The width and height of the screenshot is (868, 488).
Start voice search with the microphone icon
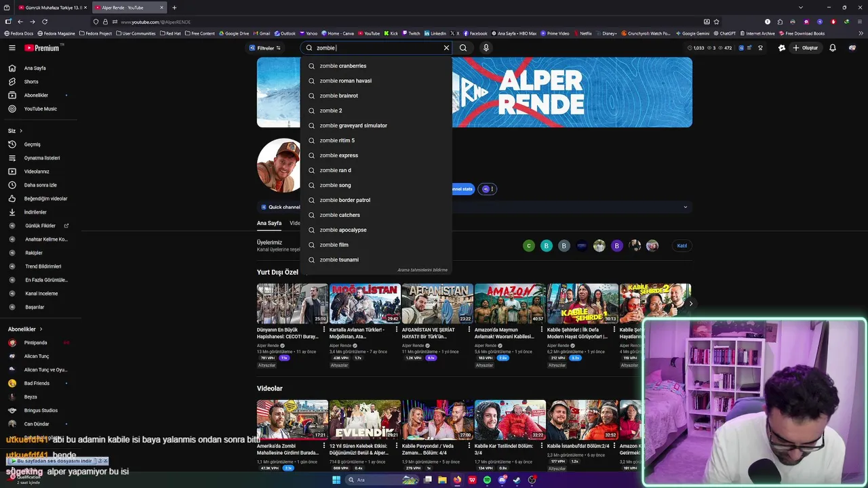click(486, 48)
